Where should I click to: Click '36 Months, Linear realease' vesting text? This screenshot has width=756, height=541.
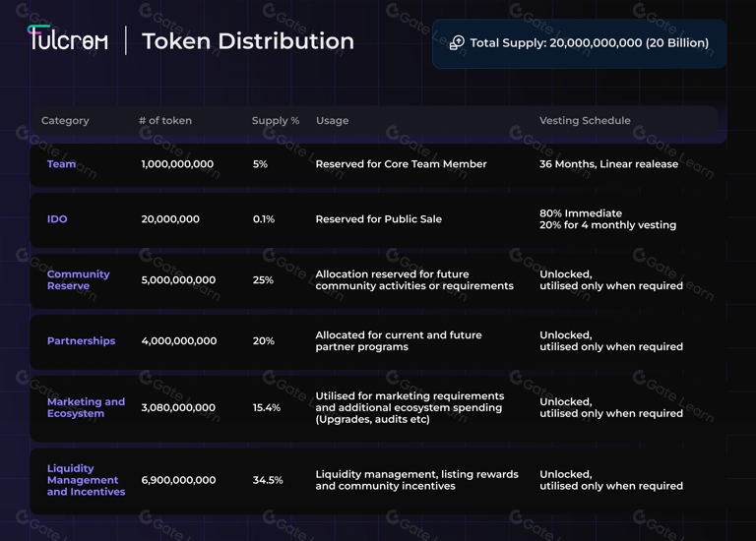tap(609, 164)
